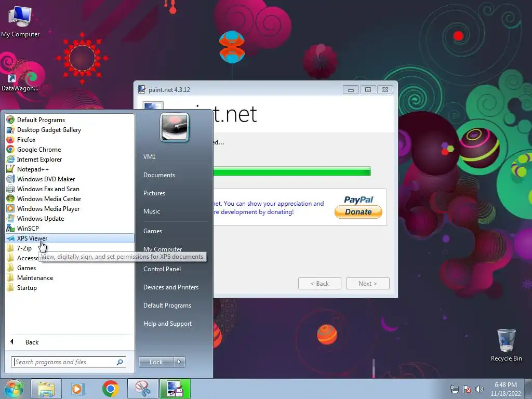Open Windows DVD Maker

pyautogui.click(x=70, y=179)
